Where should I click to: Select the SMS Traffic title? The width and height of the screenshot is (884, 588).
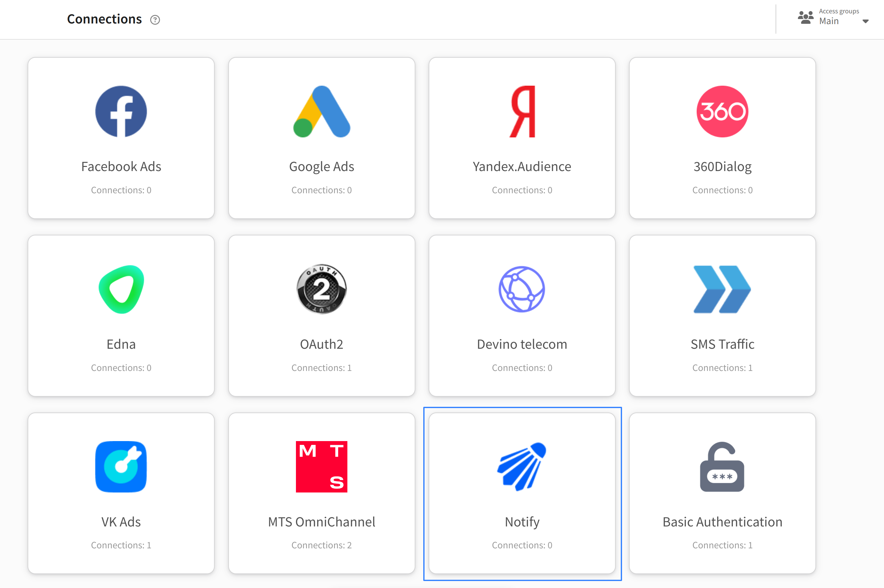click(x=722, y=344)
